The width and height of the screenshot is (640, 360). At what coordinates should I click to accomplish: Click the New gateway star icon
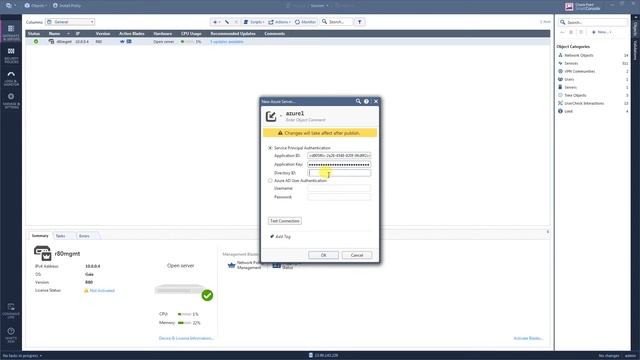click(216, 22)
